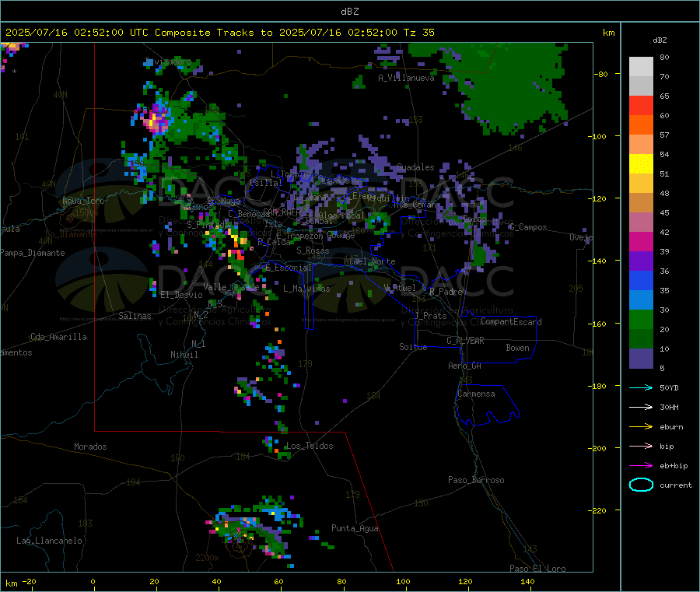Click the Paso_Barroso map label

pos(476,481)
